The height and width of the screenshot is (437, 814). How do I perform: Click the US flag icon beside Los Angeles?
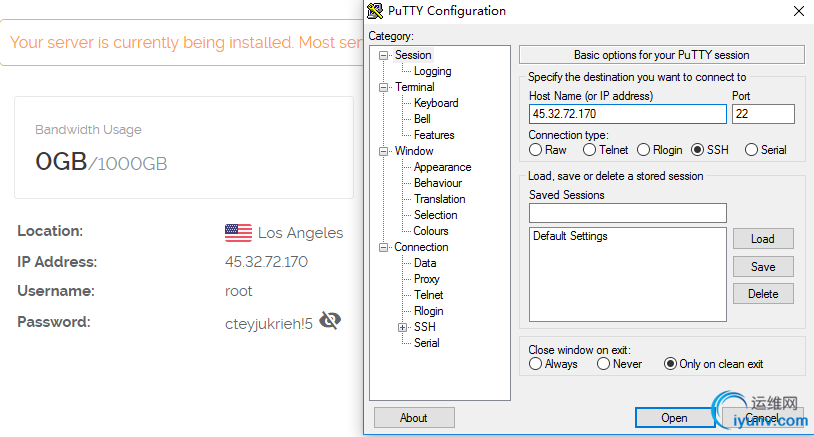(238, 233)
